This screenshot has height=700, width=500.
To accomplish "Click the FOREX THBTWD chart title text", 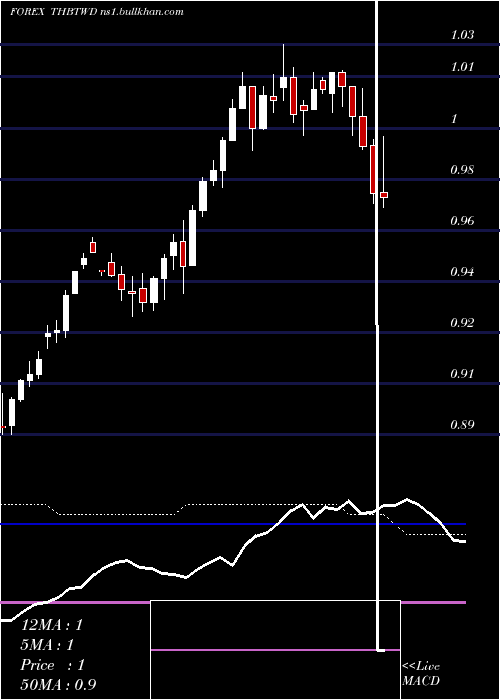I will tap(96, 12).
